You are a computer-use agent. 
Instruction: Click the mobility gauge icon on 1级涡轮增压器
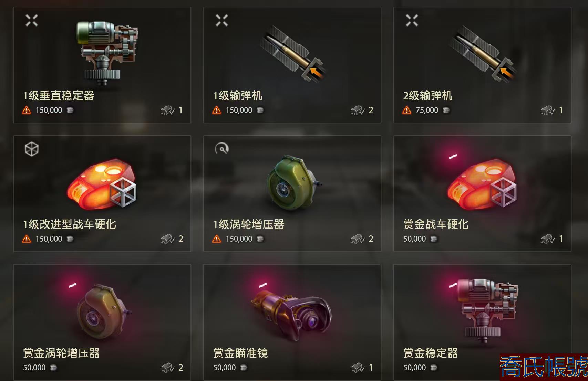(222, 149)
